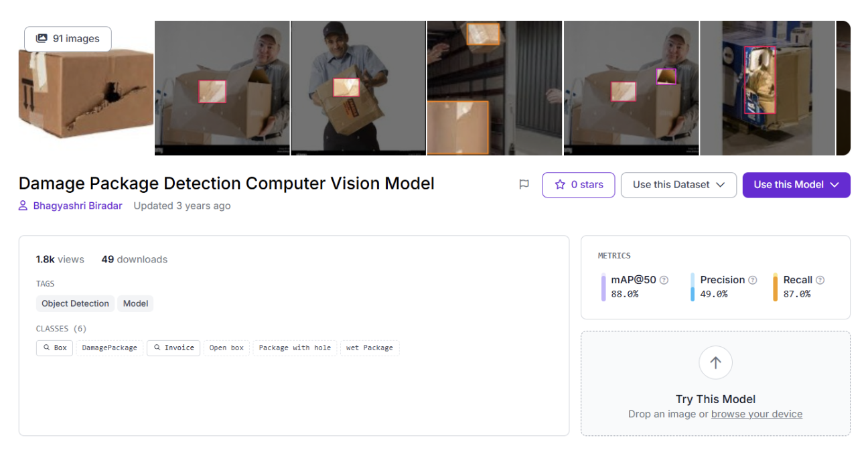This screenshot has height=454, width=868.
Task: Open Bhagyashri Biradar's profile link
Action: 78,206
